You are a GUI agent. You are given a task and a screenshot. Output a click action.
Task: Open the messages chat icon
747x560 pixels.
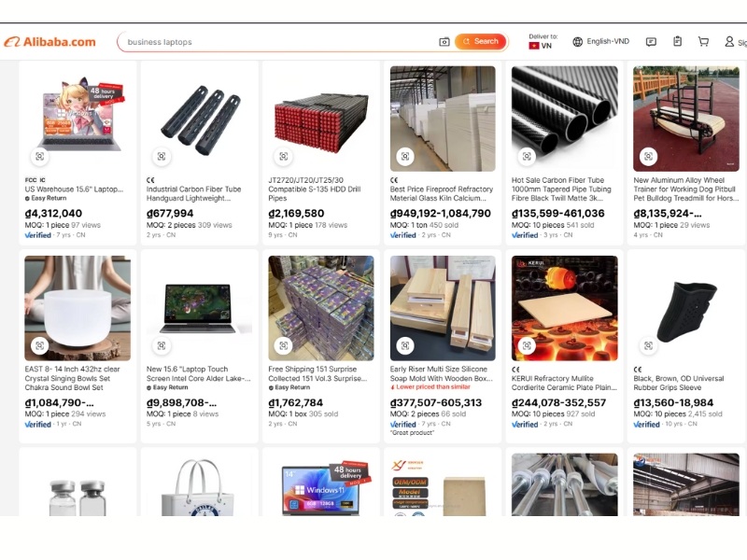coord(651,42)
